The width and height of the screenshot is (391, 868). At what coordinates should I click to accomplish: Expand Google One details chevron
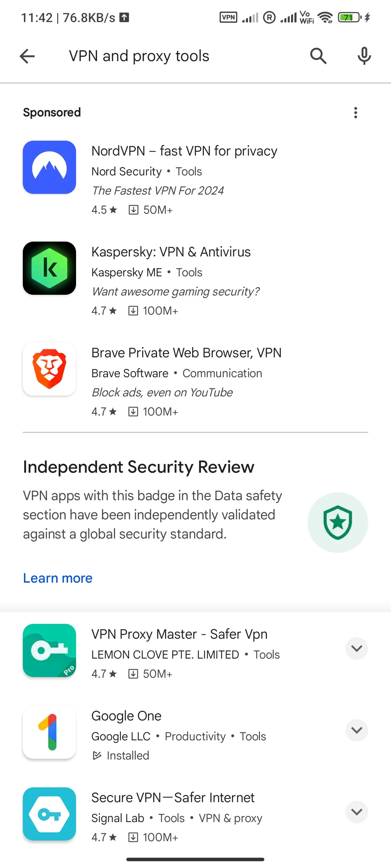[357, 730]
